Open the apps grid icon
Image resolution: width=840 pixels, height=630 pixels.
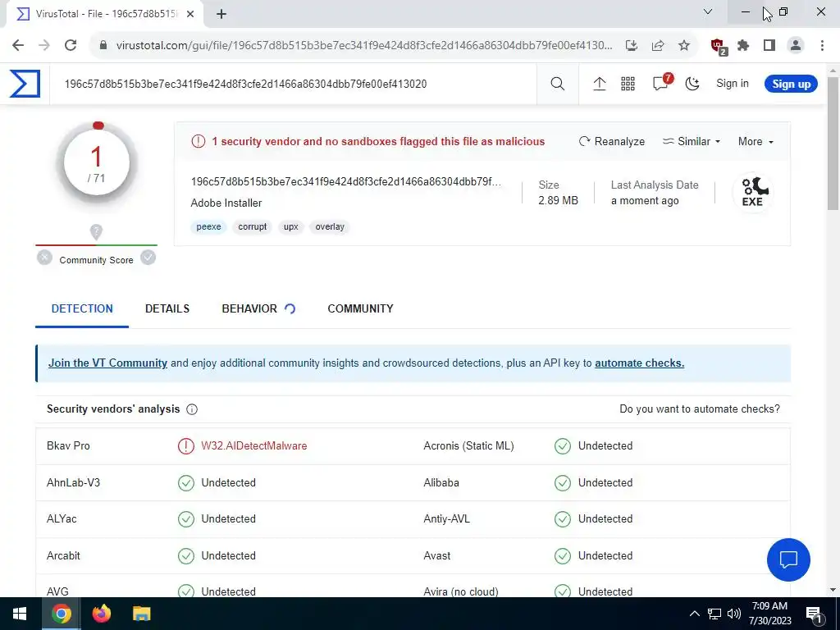point(628,84)
